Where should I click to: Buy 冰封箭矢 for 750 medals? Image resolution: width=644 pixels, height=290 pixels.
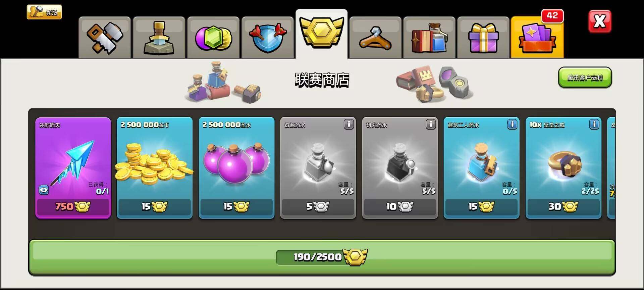click(73, 206)
